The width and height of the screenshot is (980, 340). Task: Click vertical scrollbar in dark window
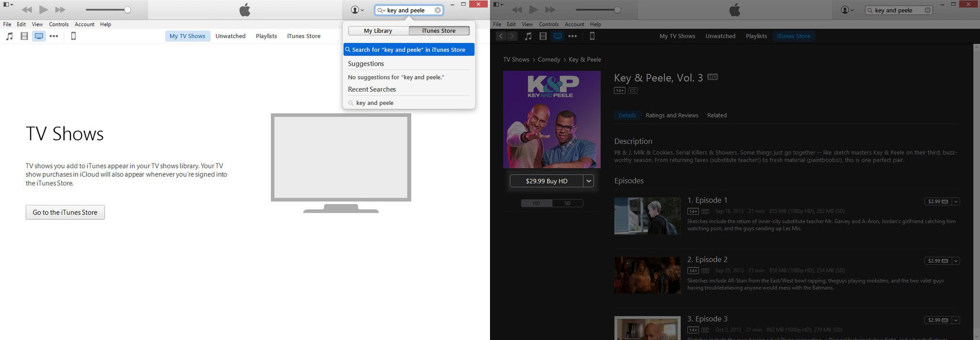point(977,192)
